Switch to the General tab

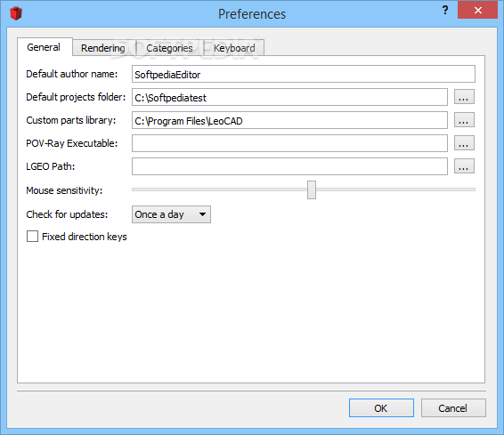coord(45,47)
